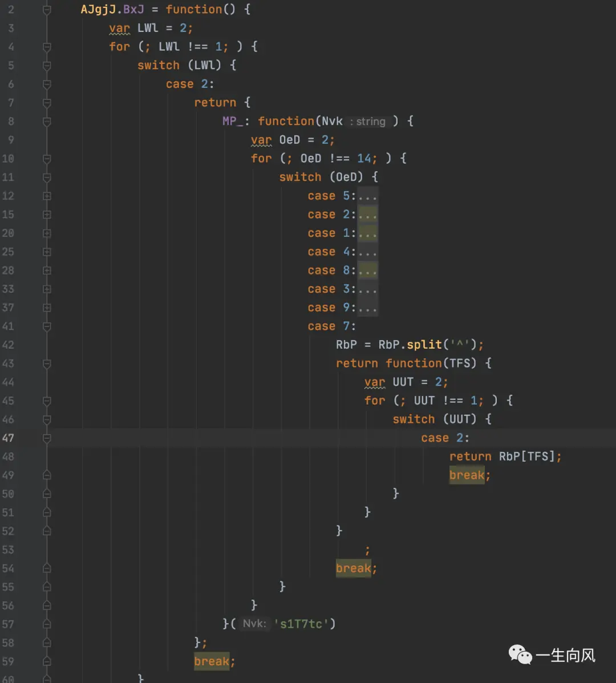The width and height of the screenshot is (616, 683).
Task: Collapse the UUT for loop fold on line 45
Action: click(x=47, y=401)
